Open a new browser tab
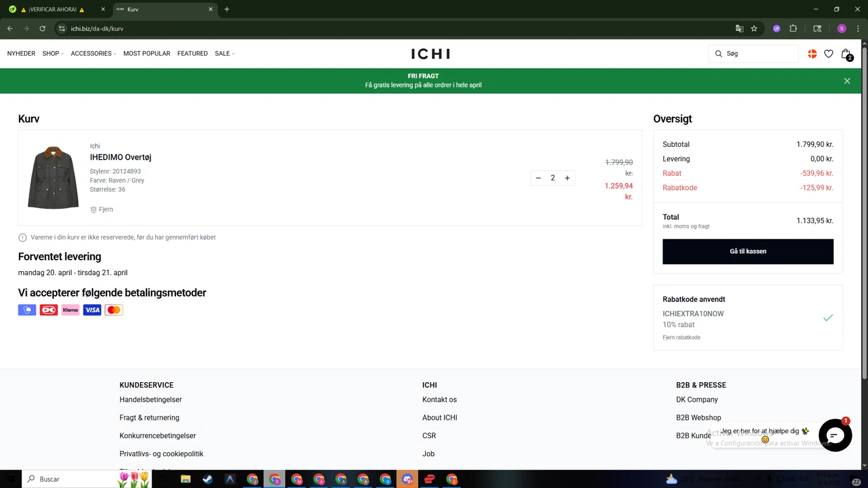This screenshot has width=868, height=488. (x=227, y=9)
